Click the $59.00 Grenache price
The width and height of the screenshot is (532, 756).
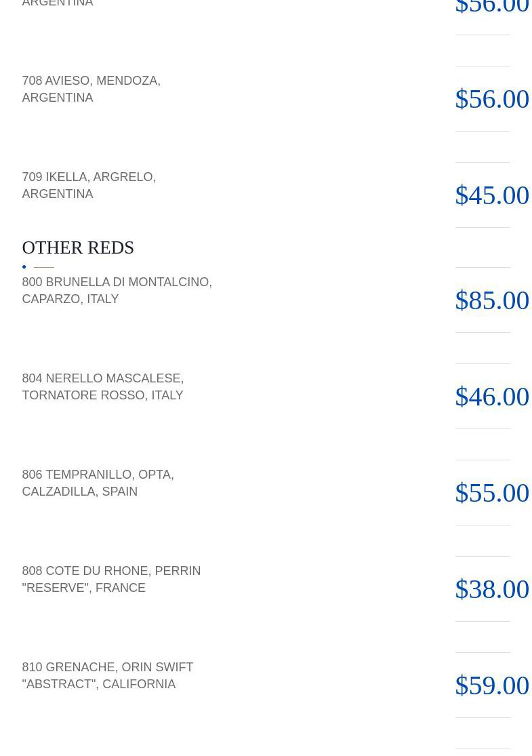click(491, 685)
